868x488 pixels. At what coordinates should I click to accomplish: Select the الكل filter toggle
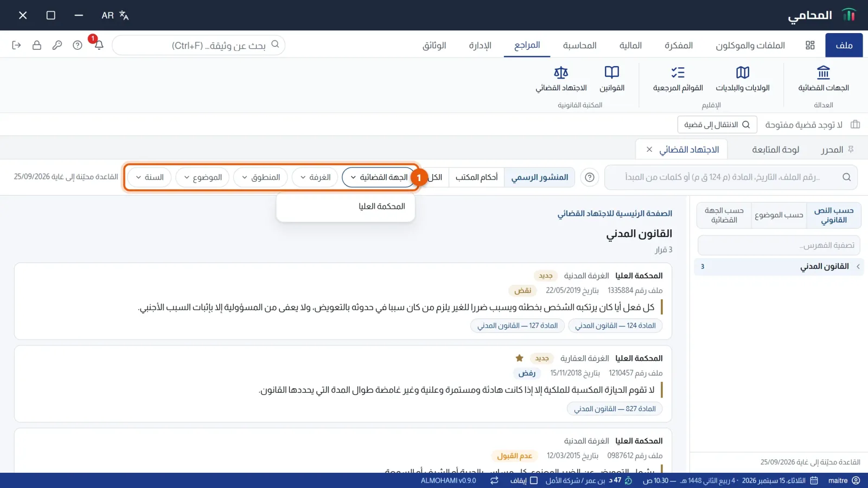435,177
